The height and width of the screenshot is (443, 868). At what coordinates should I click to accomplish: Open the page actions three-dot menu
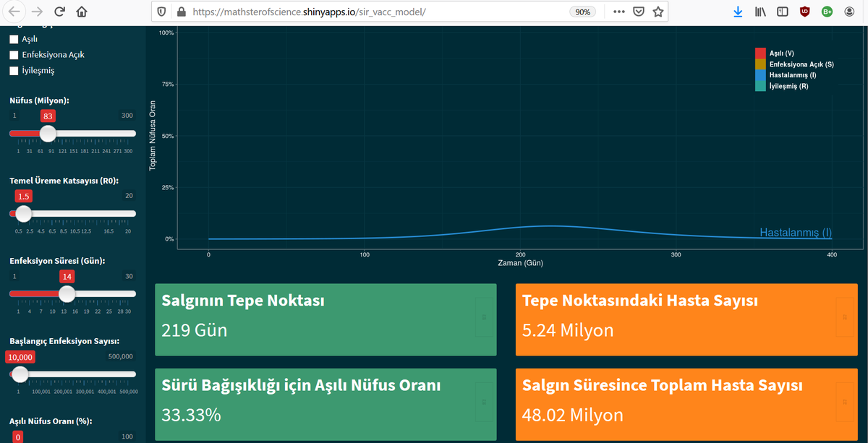pos(618,12)
